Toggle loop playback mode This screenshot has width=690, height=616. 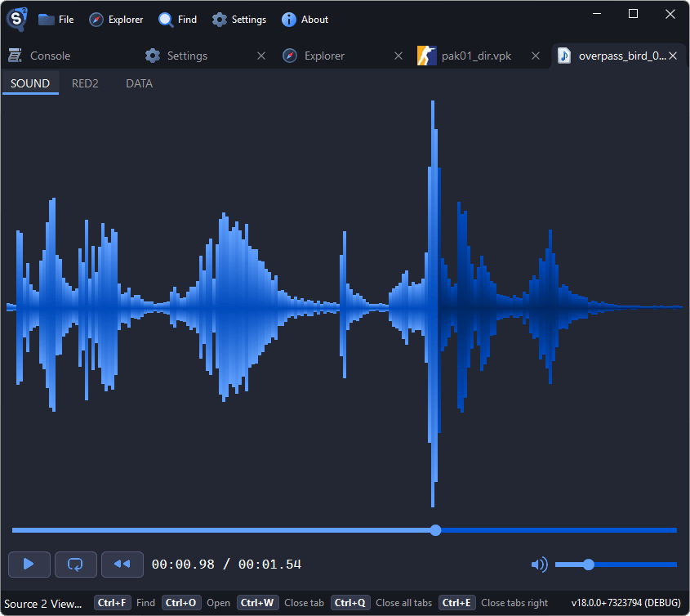[75, 564]
